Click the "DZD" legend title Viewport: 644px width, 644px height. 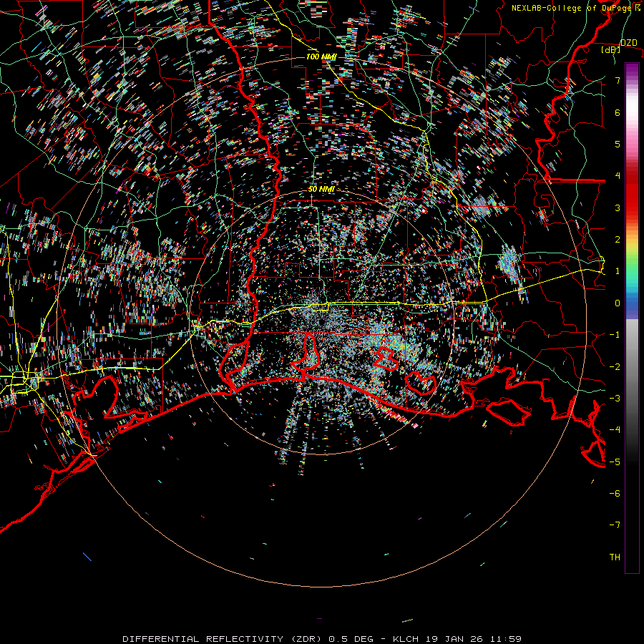628,43
